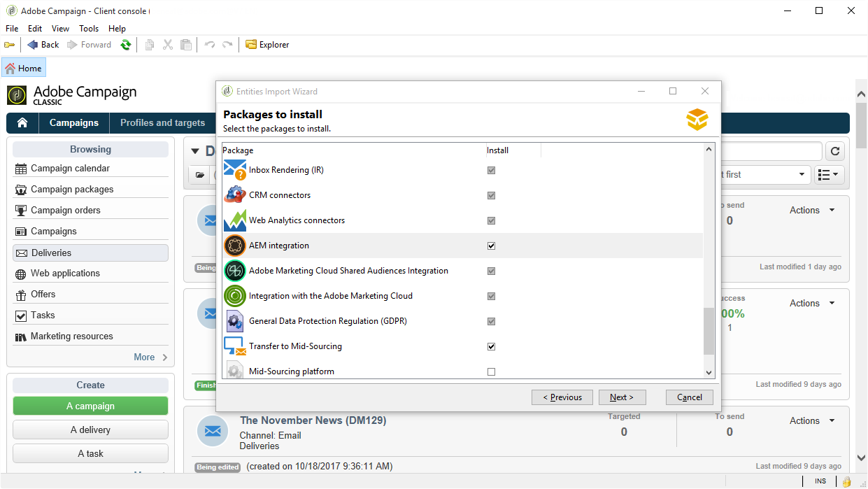Image resolution: width=868 pixels, height=489 pixels.
Task: Click the Undo toolbar icon
Action: 210,45
